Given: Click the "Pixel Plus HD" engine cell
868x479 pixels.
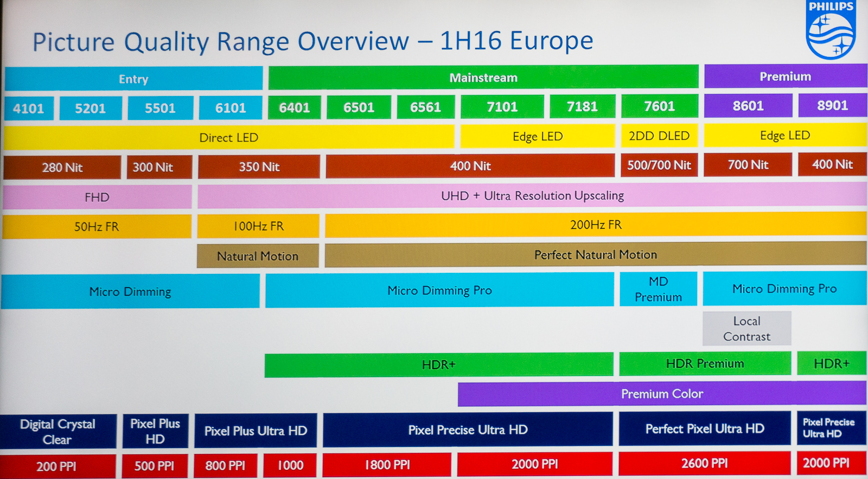Looking at the screenshot, I should pyautogui.click(x=155, y=431).
